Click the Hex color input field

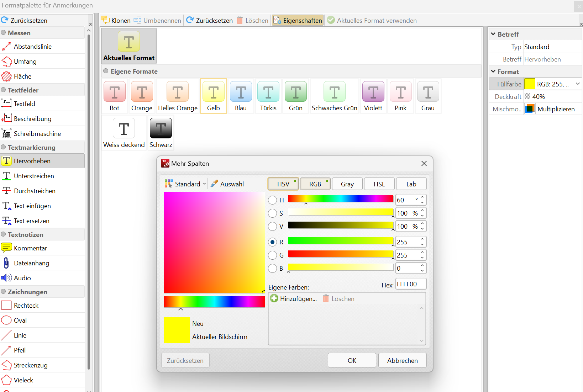point(411,284)
